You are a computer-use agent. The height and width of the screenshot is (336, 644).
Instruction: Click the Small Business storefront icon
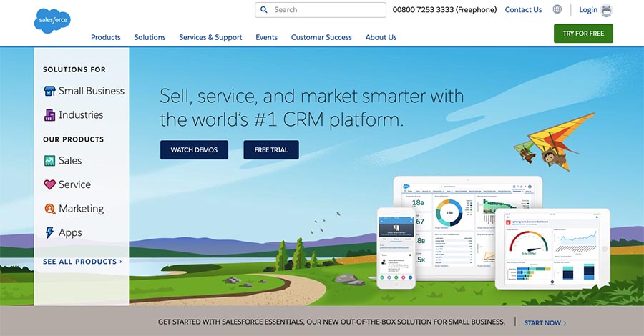coord(49,91)
